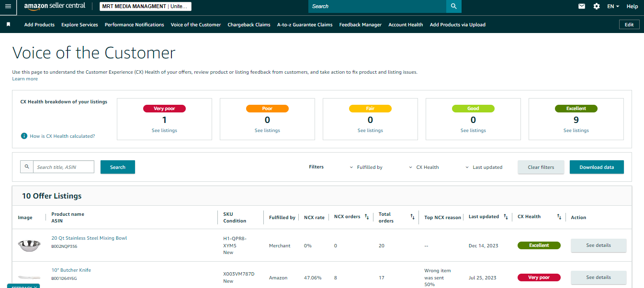This screenshot has height=288, width=644.
Task: Open the MRT MEDIA MANAGMENT account switcher
Action: coord(146,6)
